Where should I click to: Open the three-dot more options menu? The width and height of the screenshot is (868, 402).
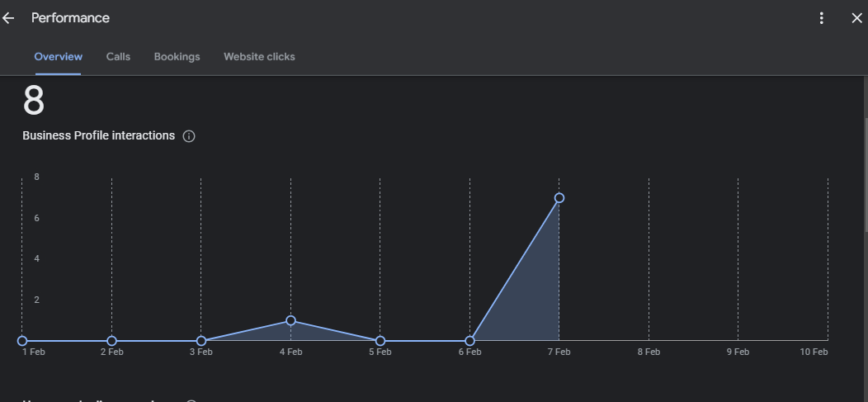coord(821,18)
